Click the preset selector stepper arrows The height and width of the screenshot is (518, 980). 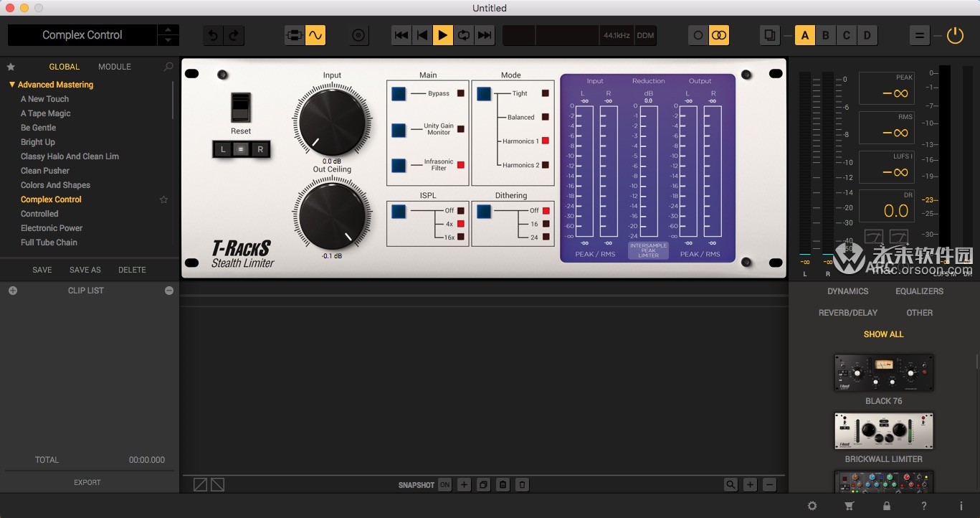(x=168, y=34)
